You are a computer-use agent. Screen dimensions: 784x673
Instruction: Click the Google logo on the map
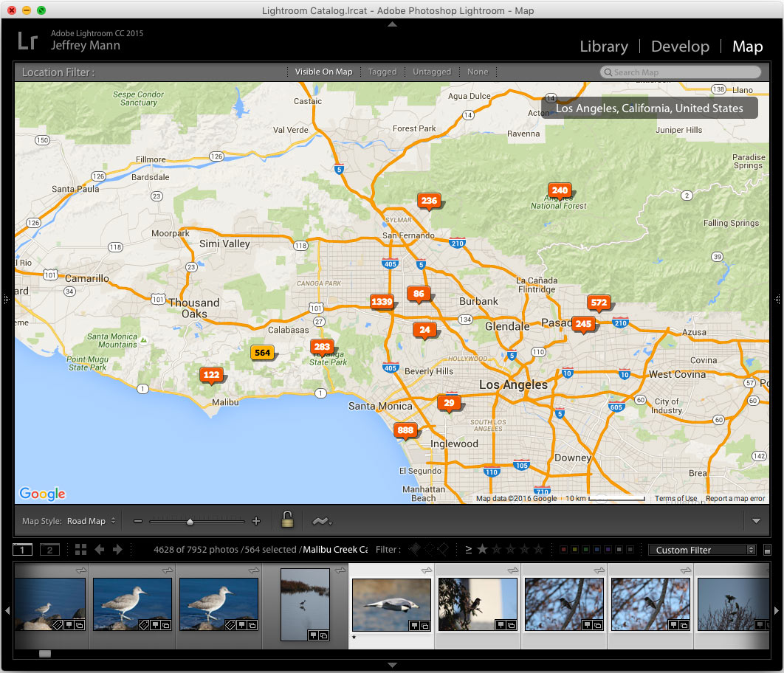pyautogui.click(x=43, y=494)
